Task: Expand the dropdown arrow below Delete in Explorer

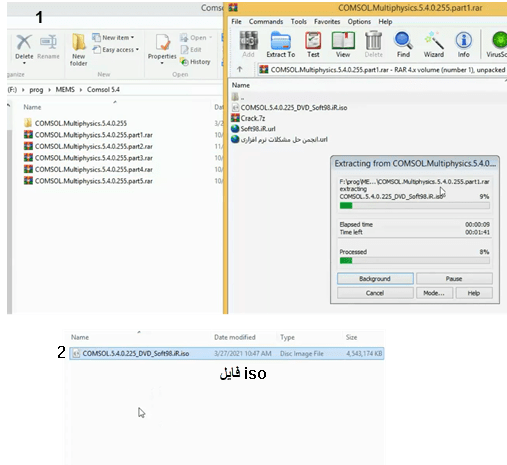Action: (x=24, y=63)
